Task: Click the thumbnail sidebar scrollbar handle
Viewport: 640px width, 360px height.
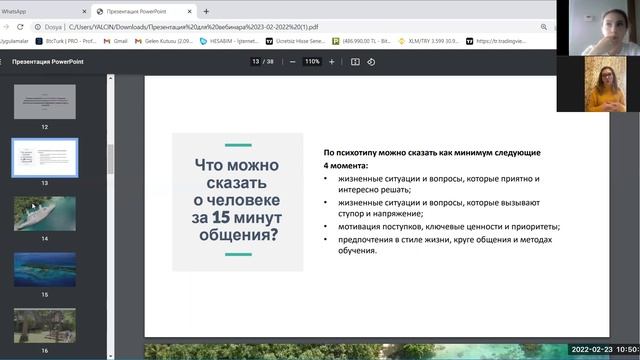Action: [111, 159]
